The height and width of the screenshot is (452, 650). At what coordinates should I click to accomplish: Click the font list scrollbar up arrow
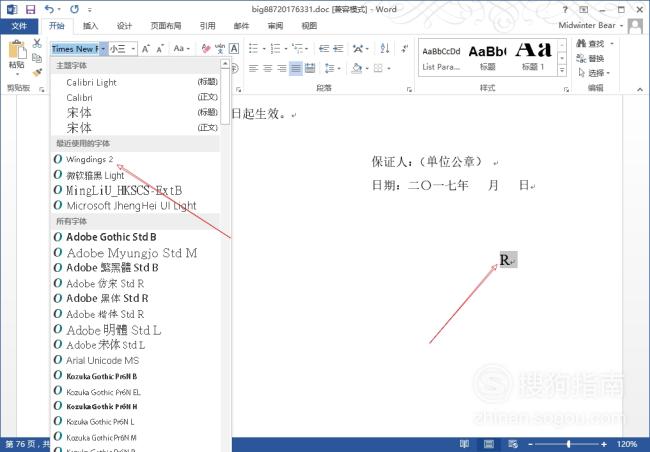[x=225, y=63]
